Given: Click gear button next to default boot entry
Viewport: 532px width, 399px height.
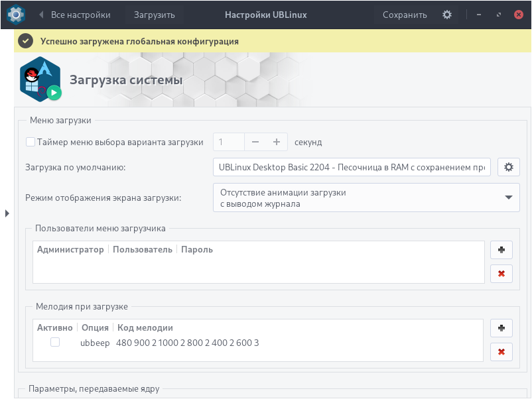Looking at the screenshot, I should click(509, 167).
